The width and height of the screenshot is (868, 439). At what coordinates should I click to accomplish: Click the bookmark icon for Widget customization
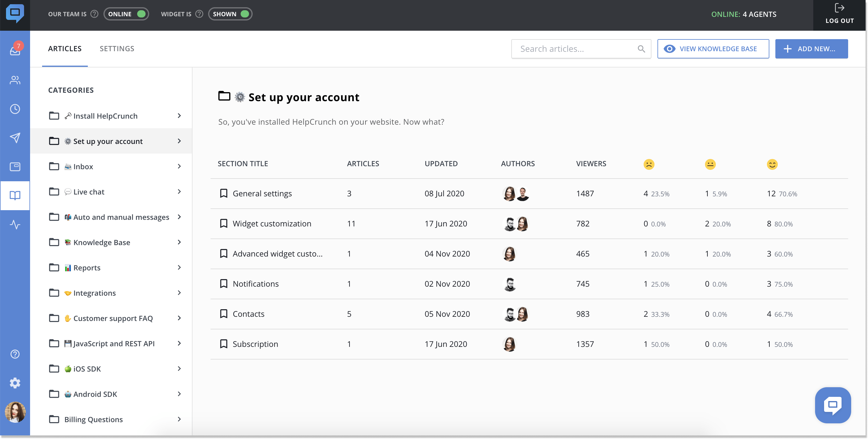(x=224, y=223)
